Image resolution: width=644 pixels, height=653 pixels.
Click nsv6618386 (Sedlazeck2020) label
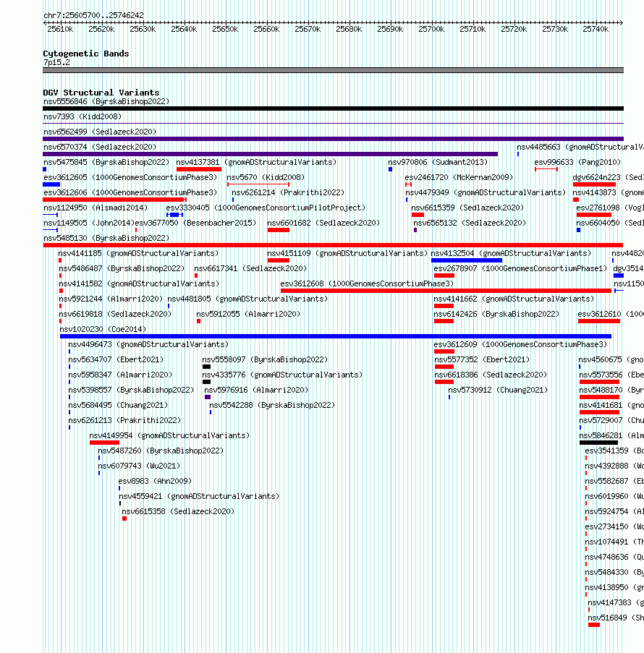(491, 375)
